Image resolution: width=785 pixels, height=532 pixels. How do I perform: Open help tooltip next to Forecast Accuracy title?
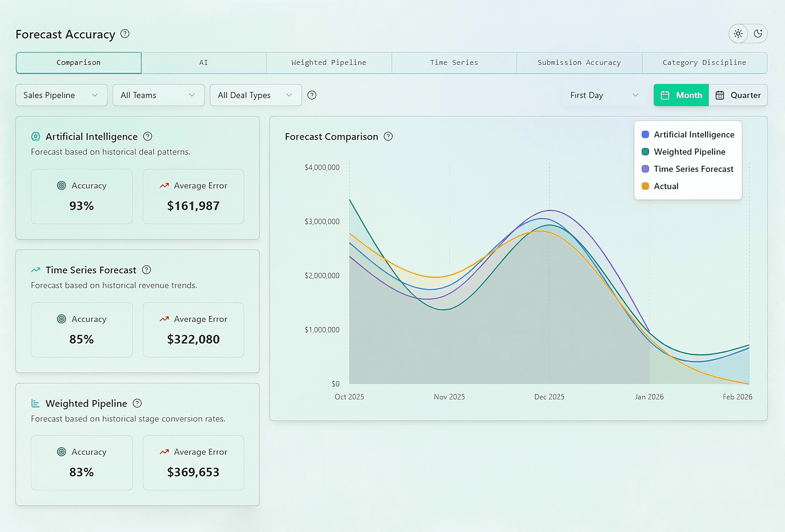click(x=125, y=34)
